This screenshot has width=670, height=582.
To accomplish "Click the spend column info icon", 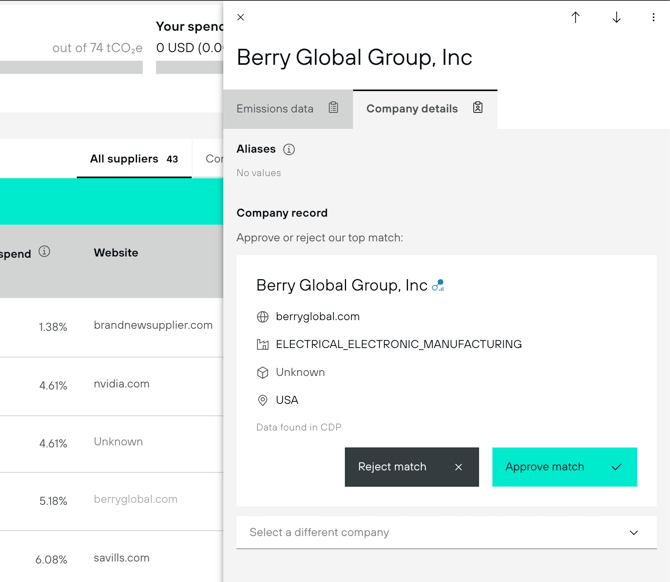I will click(44, 251).
